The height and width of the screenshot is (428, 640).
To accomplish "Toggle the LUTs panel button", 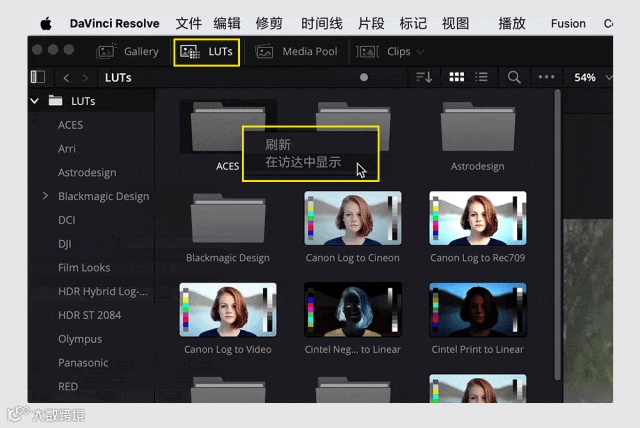I will pyautogui.click(x=206, y=52).
